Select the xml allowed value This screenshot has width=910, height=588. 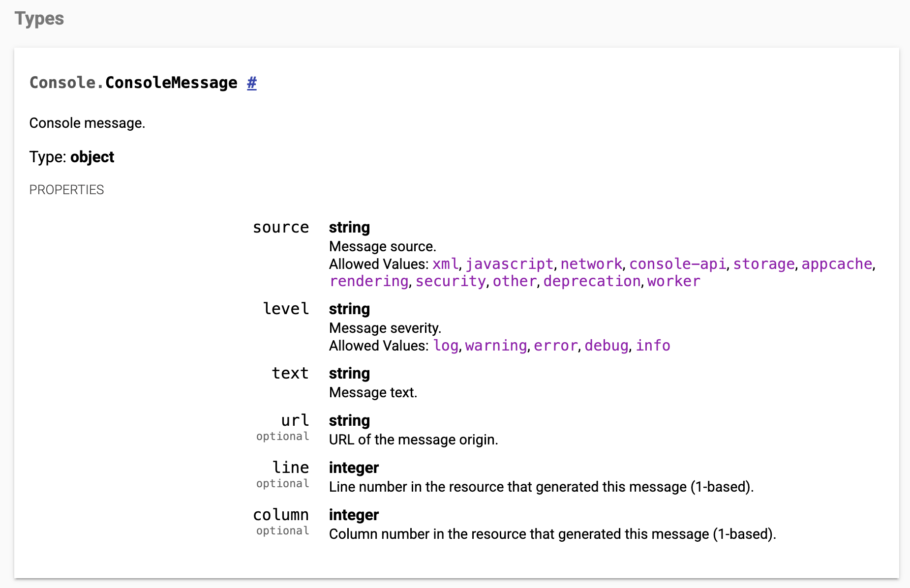click(445, 264)
